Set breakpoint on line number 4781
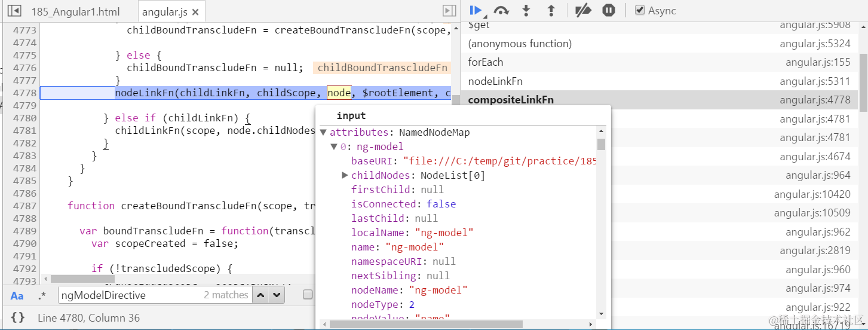This screenshot has height=330, width=868. (x=24, y=130)
